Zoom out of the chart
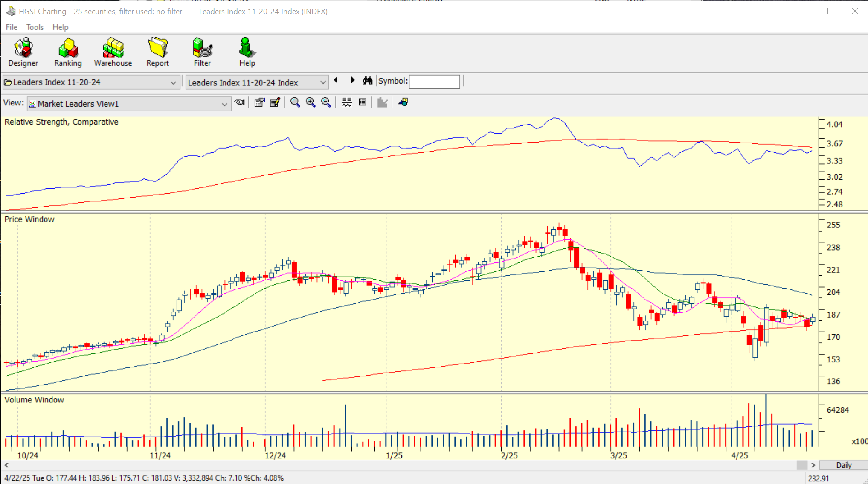This screenshot has height=484, width=868. (x=326, y=102)
